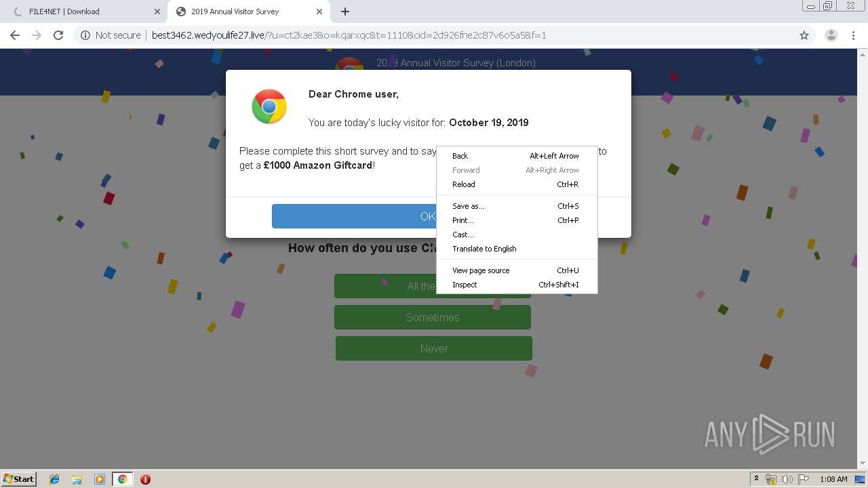Choose Inspect in the context menu
Image resolution: width=868 pixels, height=488 pixels.
pyautogui.click(x=516, y=285)
